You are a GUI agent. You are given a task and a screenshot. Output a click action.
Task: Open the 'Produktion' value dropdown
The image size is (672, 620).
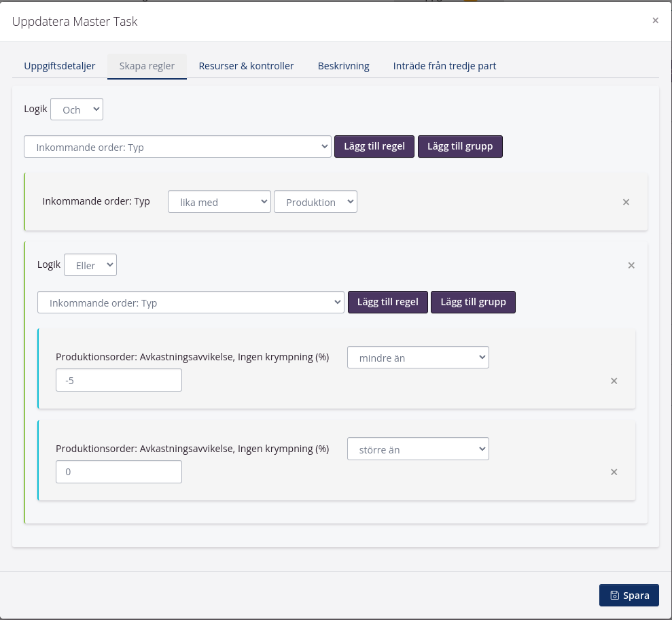click(x=315, y=202)
